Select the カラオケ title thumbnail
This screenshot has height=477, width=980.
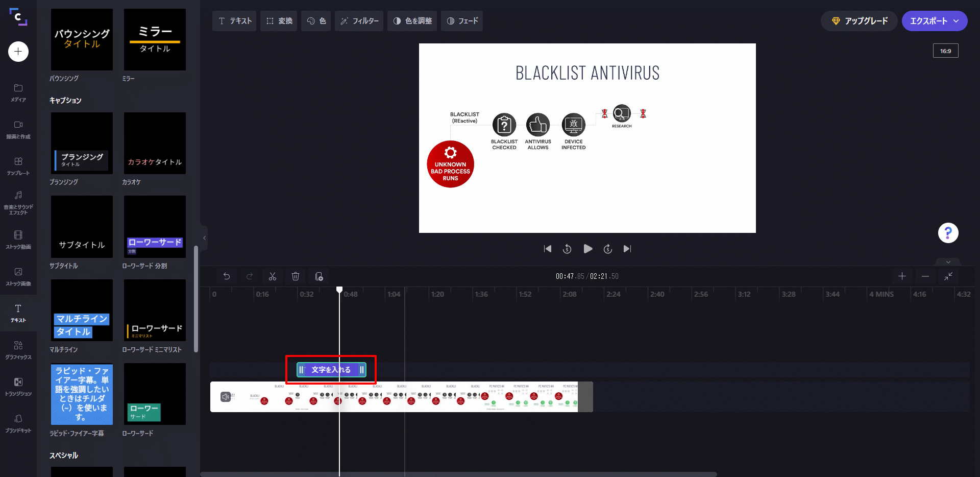155,144
